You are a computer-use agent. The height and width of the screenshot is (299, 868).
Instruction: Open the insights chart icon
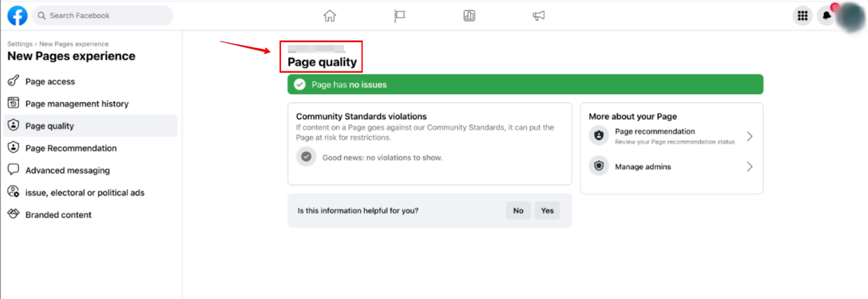coord(469,16)
